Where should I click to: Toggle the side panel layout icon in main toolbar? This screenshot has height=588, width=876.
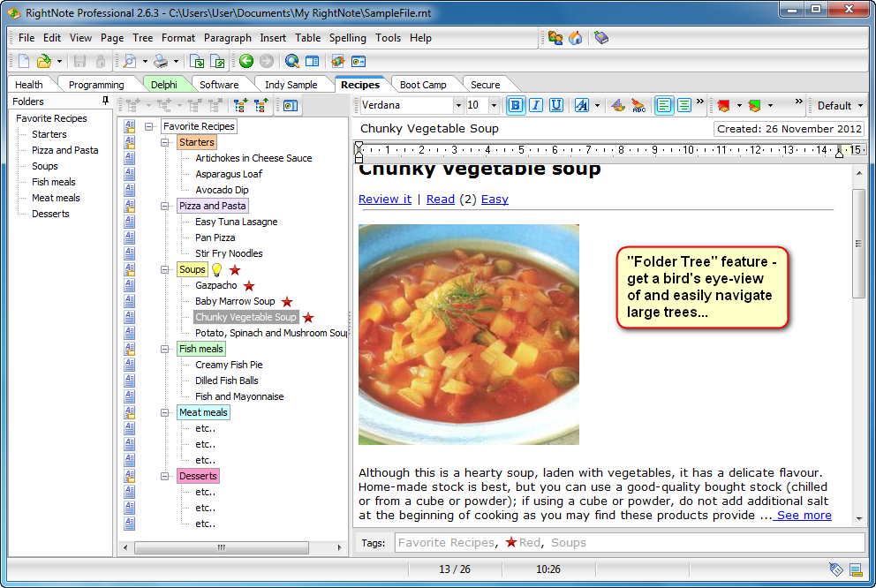[x=313, y=61]
